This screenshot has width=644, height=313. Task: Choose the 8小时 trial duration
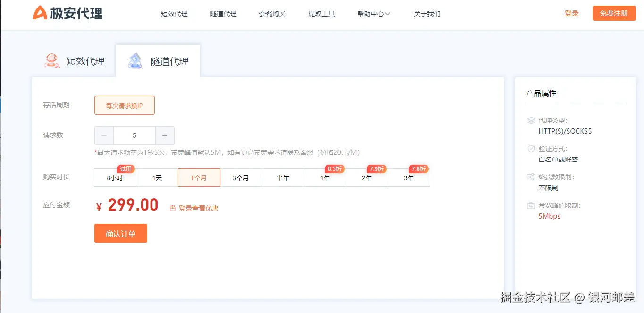tap(115, 178)
